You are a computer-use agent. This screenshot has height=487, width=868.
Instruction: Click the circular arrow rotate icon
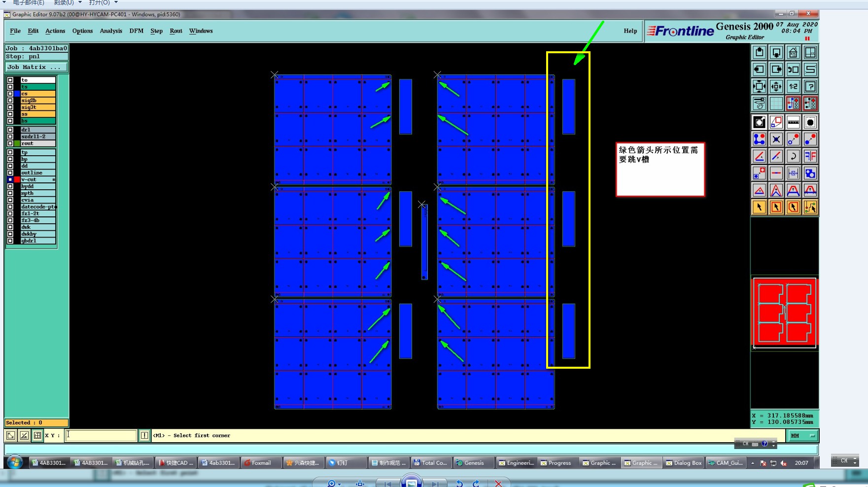(x=793, y=156)
